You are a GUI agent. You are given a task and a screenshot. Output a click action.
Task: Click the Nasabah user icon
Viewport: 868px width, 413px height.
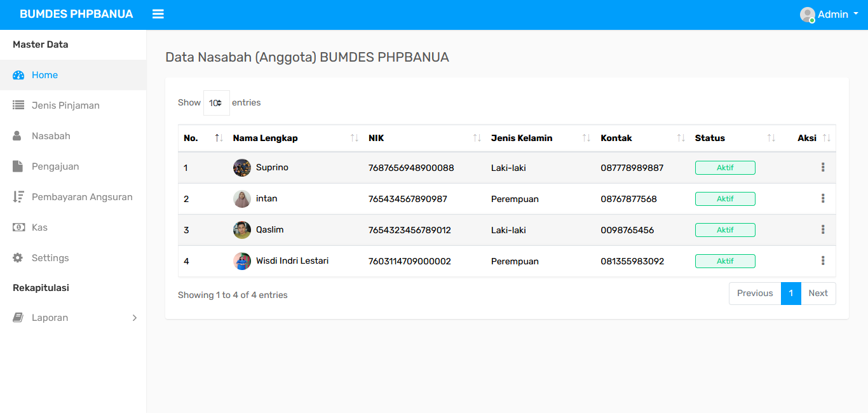pos(18,136)
